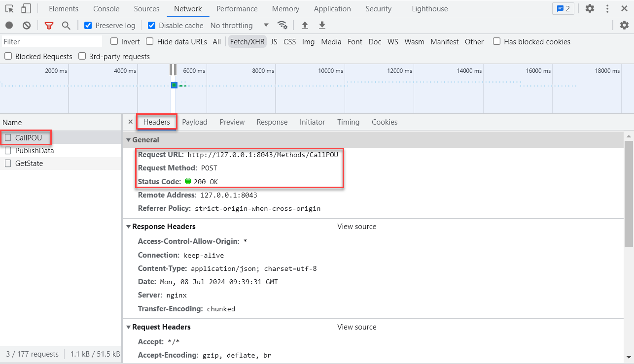Filter requests by All types
Viewport: 634px width, 364px height.
click(x=217, y=41)
